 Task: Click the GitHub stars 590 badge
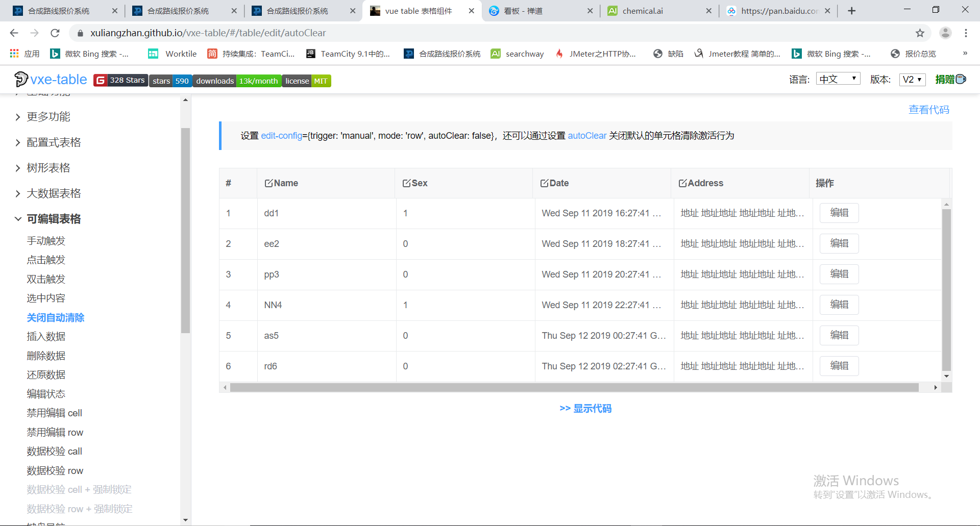pyautogui.click(x=170, y=81)
